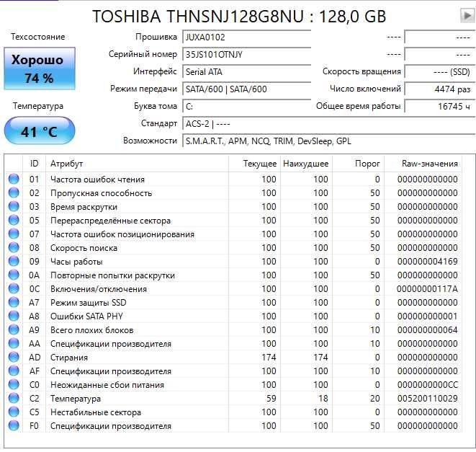Click the total hours field 16745 ч

pos(440,107)
